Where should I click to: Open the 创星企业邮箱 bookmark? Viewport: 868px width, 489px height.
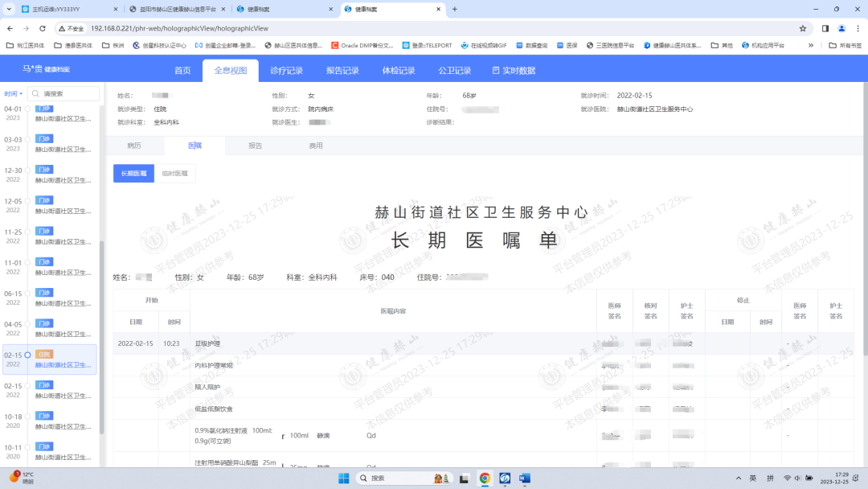(225, 45)
